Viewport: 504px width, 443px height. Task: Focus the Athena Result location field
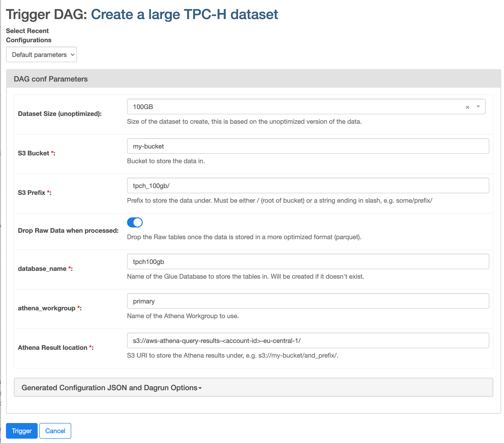(308, 340)
